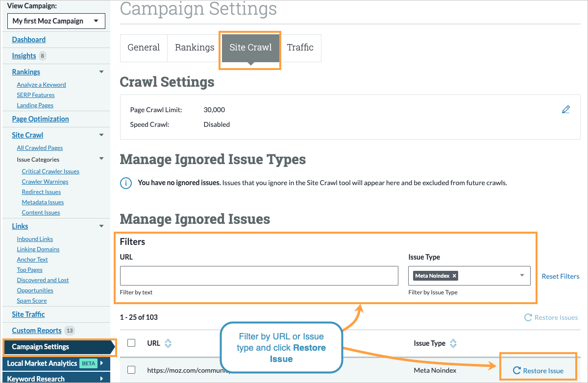Click the Restore Issues refresh icon
Viewport: 588px width, 383px height.
click(x=528, y=317)
